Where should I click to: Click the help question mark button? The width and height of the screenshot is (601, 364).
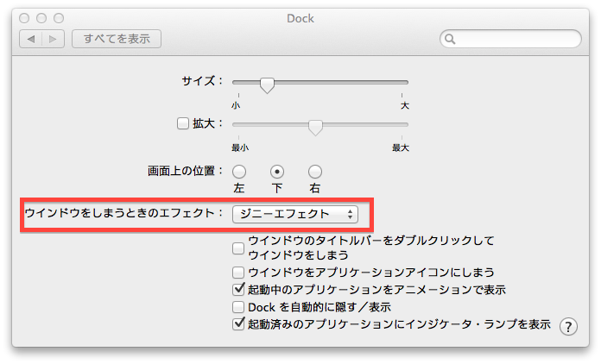pos(568,326)
